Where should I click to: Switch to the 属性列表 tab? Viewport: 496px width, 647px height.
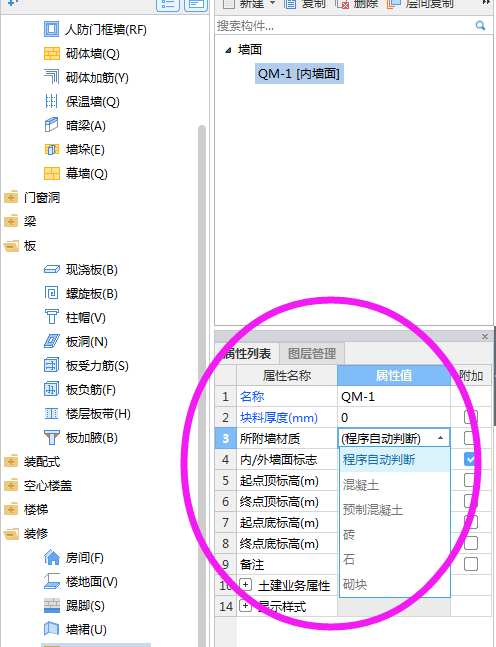[247, 354]
